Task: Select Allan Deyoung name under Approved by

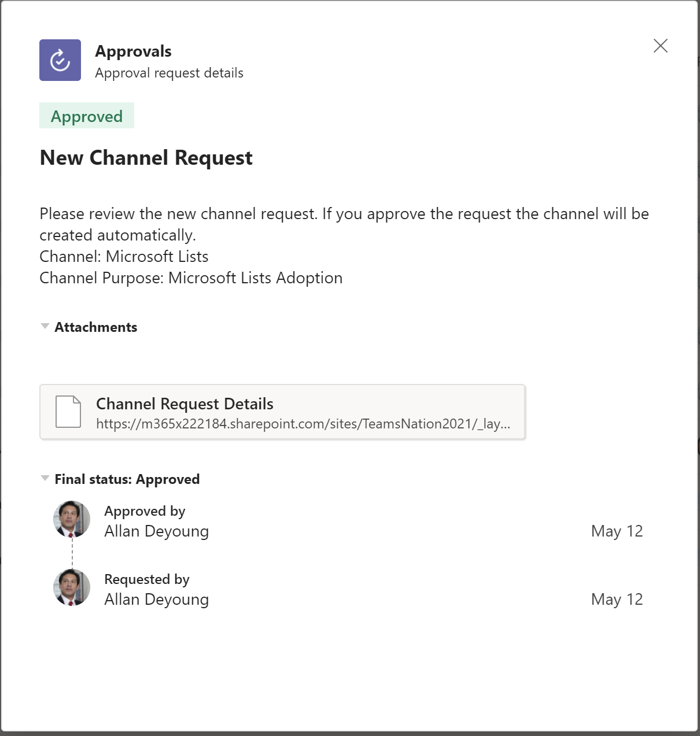Action: pyautogui.click(x=156, y=531)
